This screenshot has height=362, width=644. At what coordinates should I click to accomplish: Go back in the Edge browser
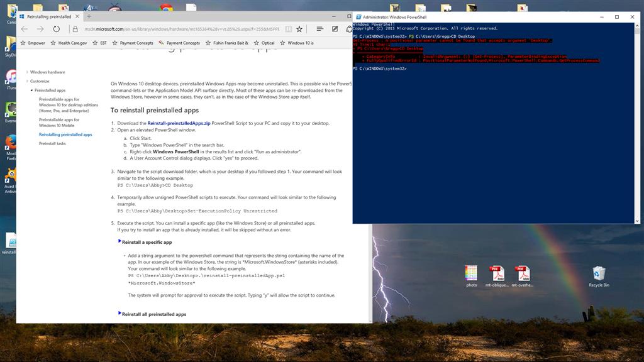[x=25, y=29]
